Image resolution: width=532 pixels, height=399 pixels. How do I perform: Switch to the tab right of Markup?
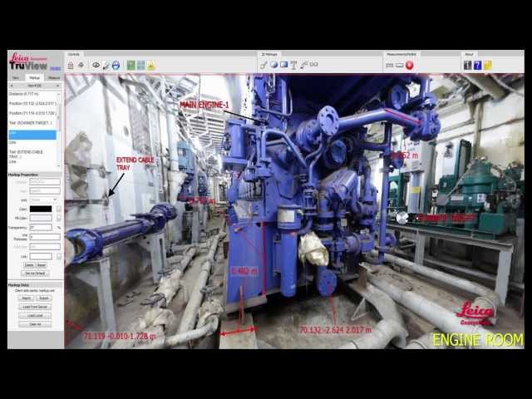[53, 77]
